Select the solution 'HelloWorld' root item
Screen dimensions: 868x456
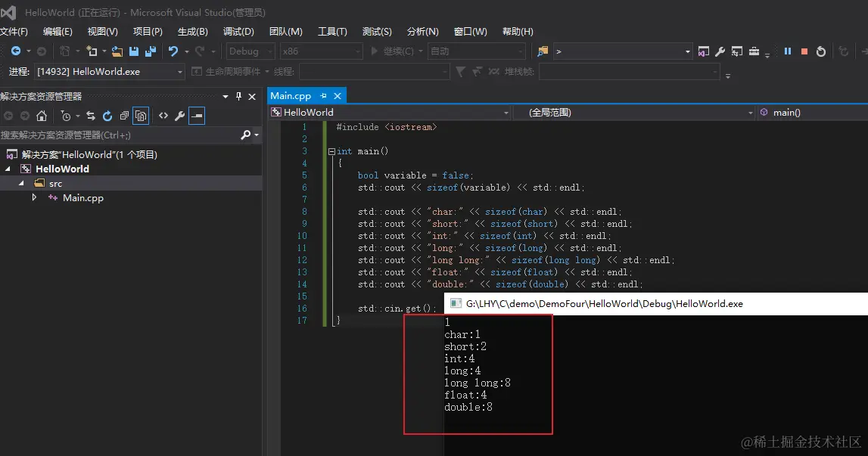pos(89,154)
